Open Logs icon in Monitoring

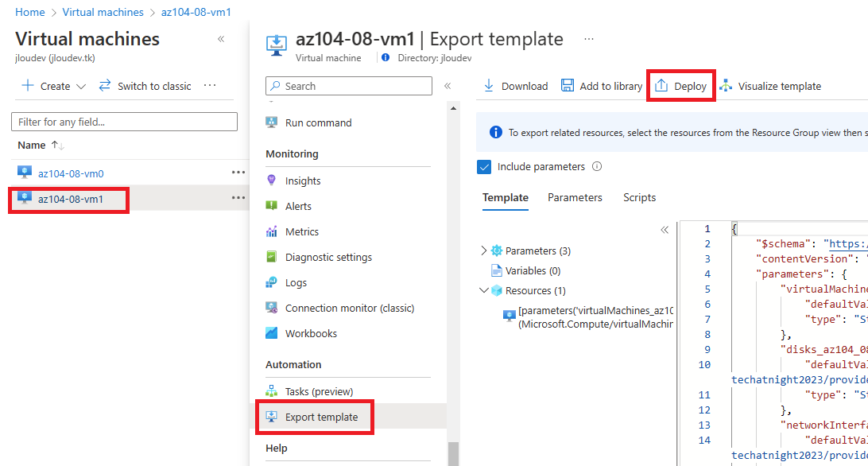pos(271,282)
